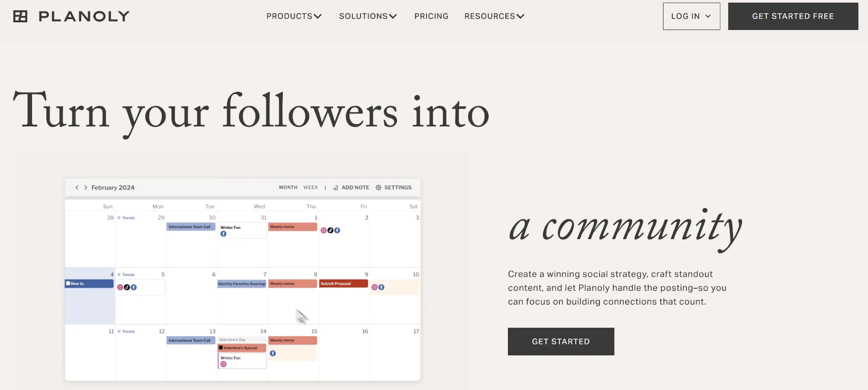
Task: Expand the LOG IN menu
Action: tap(691, 16)
